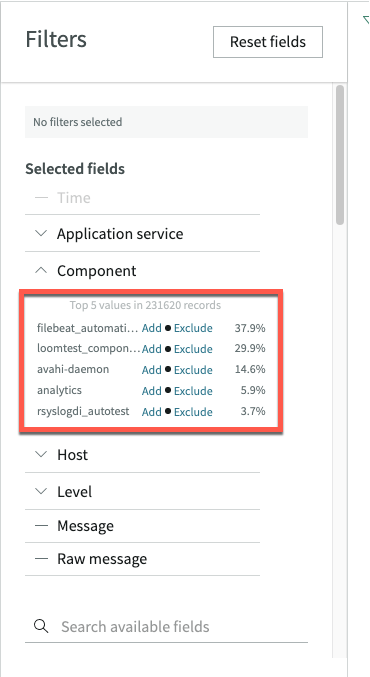The width and height of the screenshot is (370, 677).
Task: Click the dash icon beside Message
Action: tap(41, 525)
